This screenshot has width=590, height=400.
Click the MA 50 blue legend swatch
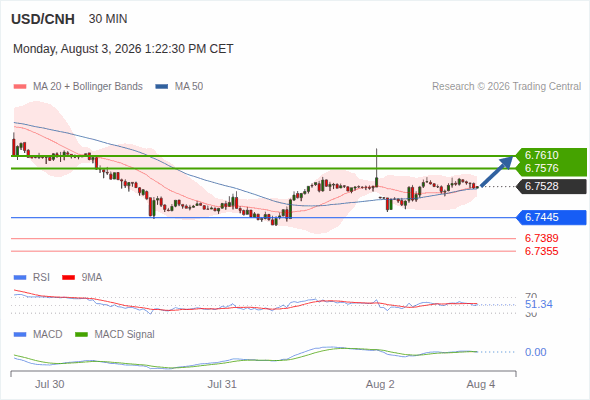162,87
